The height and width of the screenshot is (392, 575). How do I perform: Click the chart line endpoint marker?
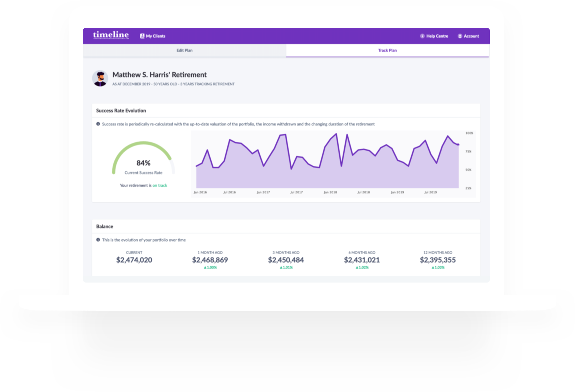point(458,144)
